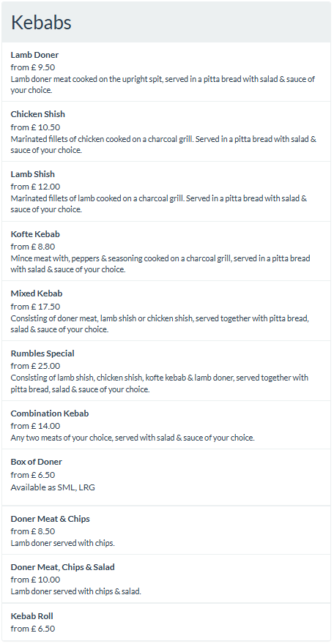This screenshot has width=334, height=644.
Task: Select the Lamb Doner menu item
Action: (x=166, y=72)
